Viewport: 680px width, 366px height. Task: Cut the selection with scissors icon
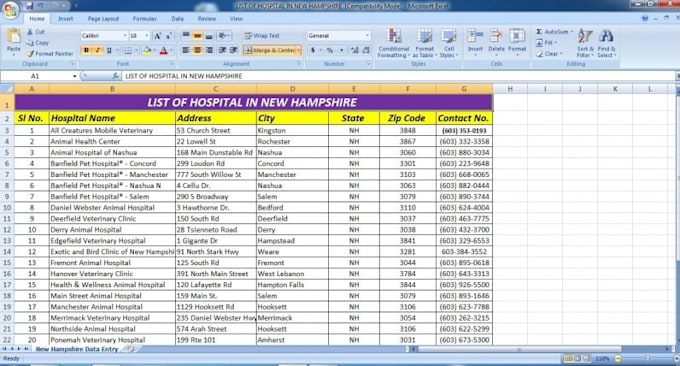pyautogui.click(x=30, y=32)
